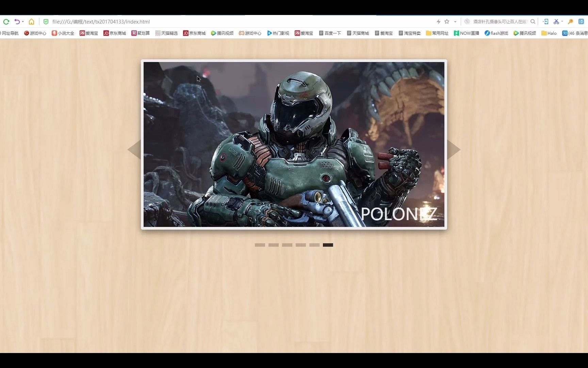The height and width of the screenshot is (368, 588).
Task: Expand the 常用网址 bookmarks folder
Action: click(437, 33)
